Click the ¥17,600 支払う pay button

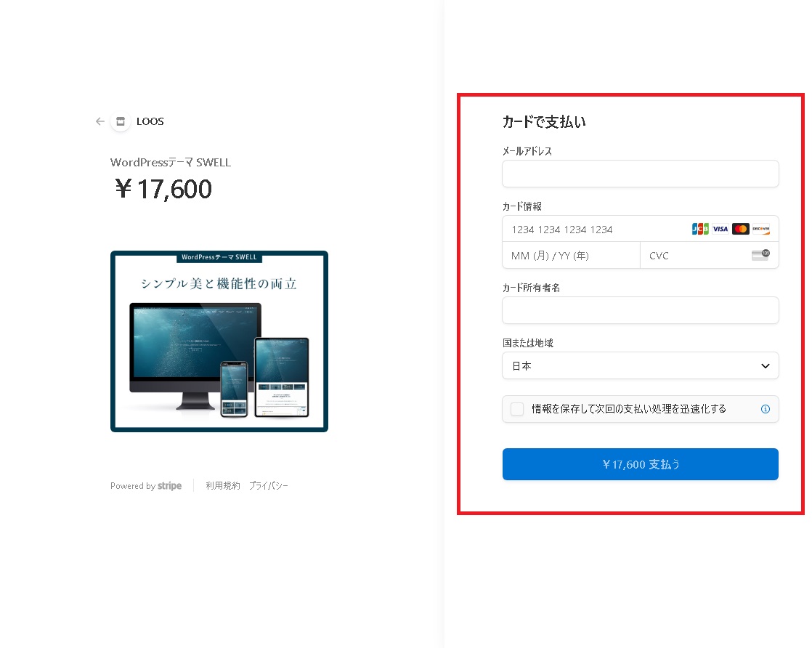pyautogui.click(x=641, y=464)
